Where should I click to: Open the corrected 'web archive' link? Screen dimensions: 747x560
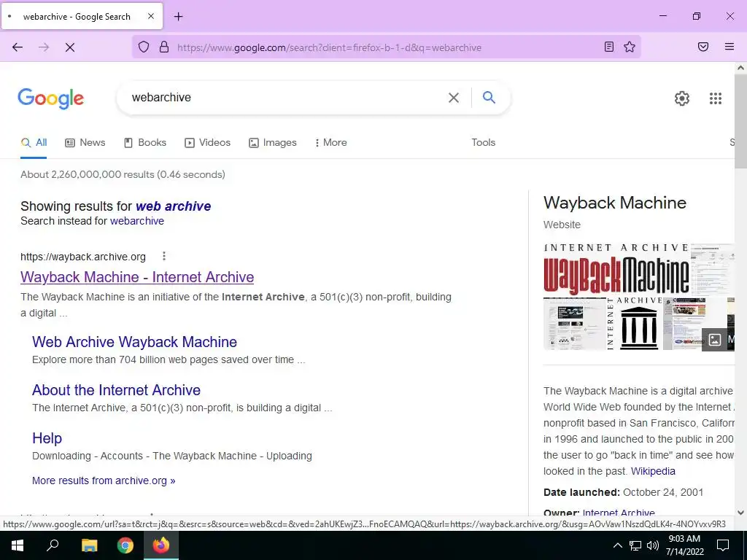pos(174,206)
